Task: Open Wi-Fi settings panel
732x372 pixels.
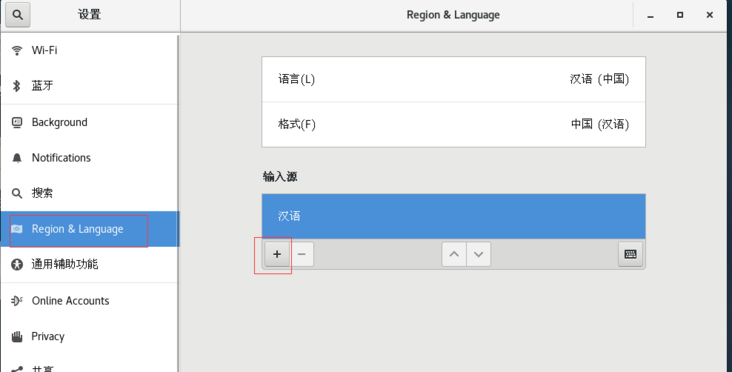Action: [x=90, y=50]
